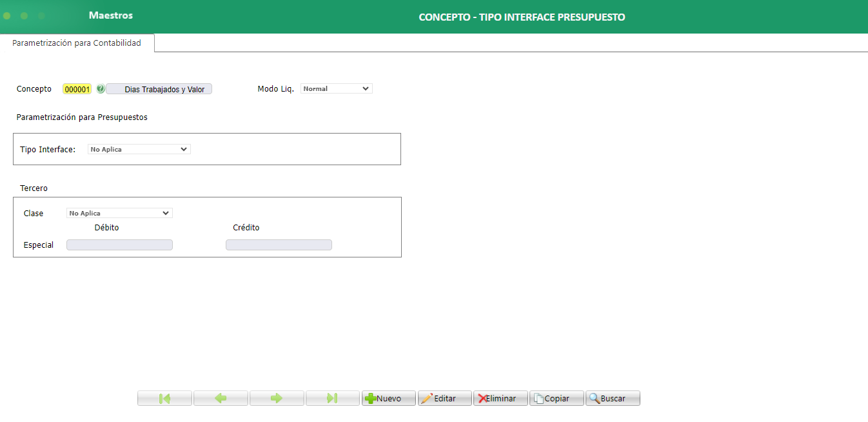Click the Tercero section label

[34, 188]
